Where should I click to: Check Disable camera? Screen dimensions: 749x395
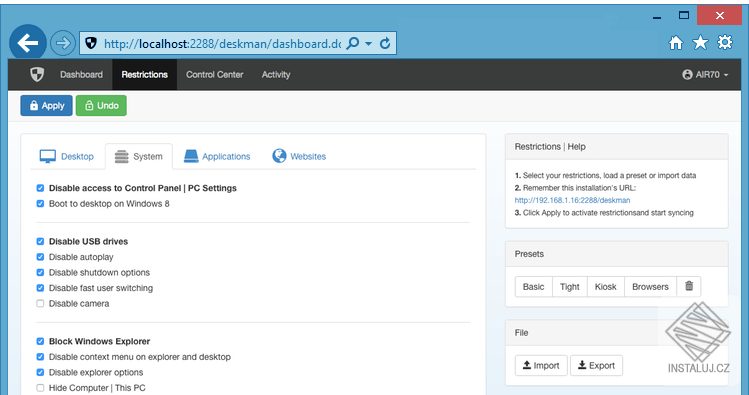pyautogui.click(x=40, y=303)
